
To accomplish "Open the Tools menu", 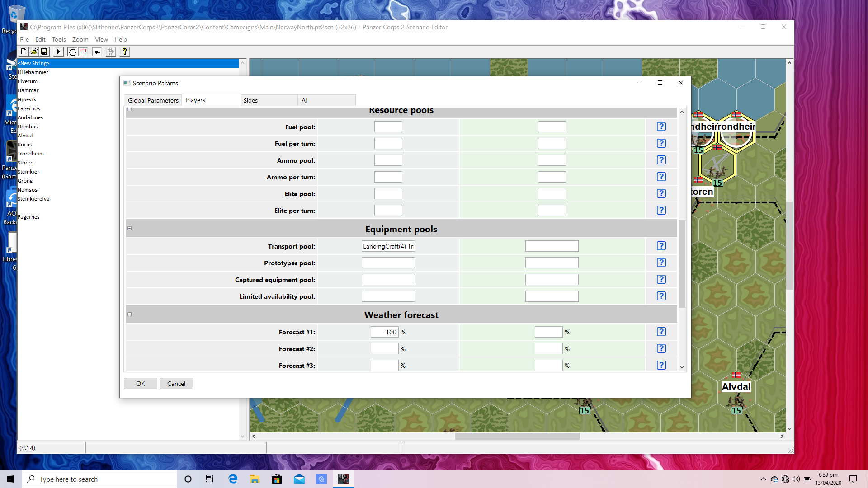I will pos(59,40).
